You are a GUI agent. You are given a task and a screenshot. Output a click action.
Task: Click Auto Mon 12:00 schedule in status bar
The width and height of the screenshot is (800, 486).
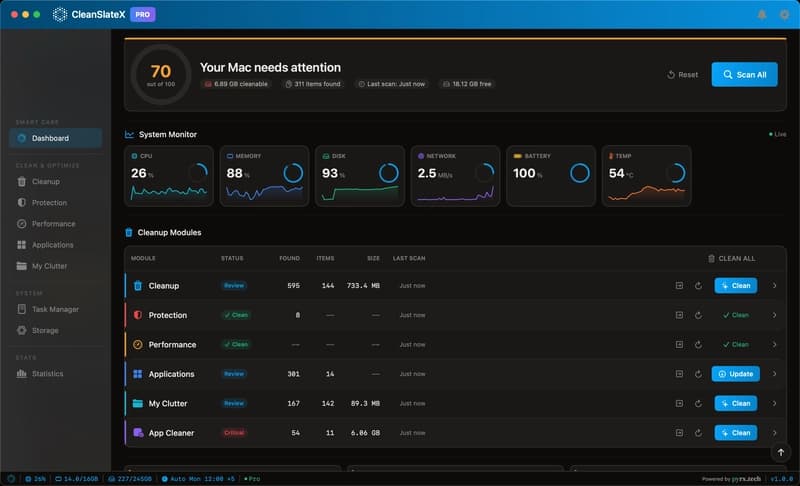coord(198,479)
